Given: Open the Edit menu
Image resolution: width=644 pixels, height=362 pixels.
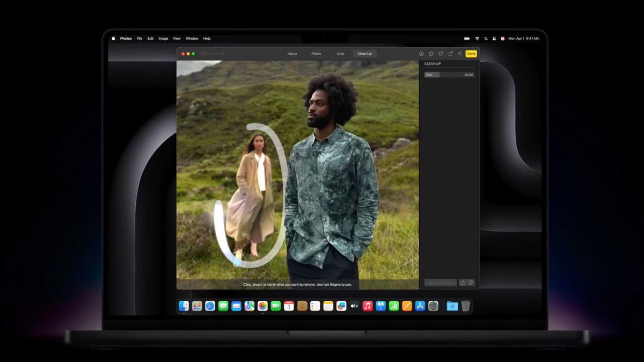Looking at the screenshot, I should pos(151,38).
